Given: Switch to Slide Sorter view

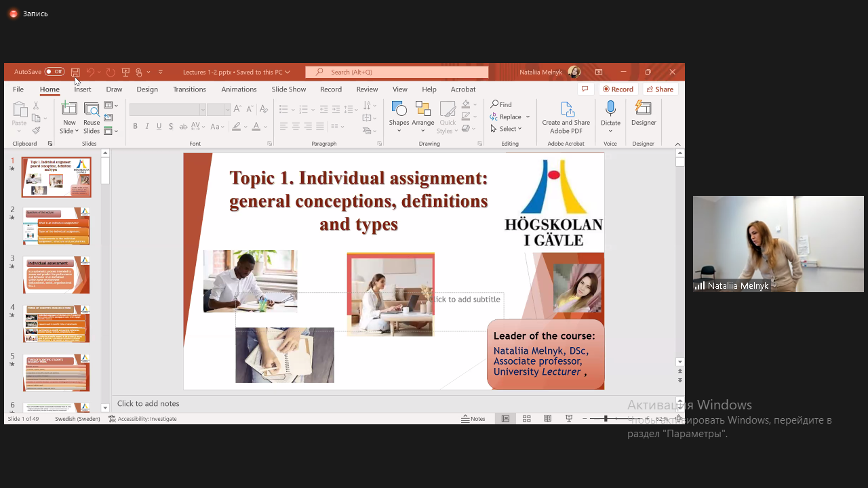Looking at the screenshot, I should click(x=526, y=419).
